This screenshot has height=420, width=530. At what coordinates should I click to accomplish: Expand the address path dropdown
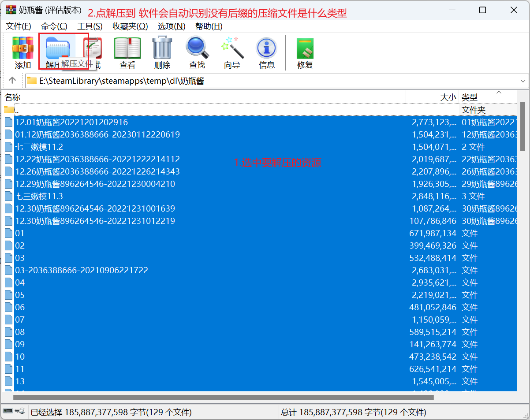click(x=523, y=81)
